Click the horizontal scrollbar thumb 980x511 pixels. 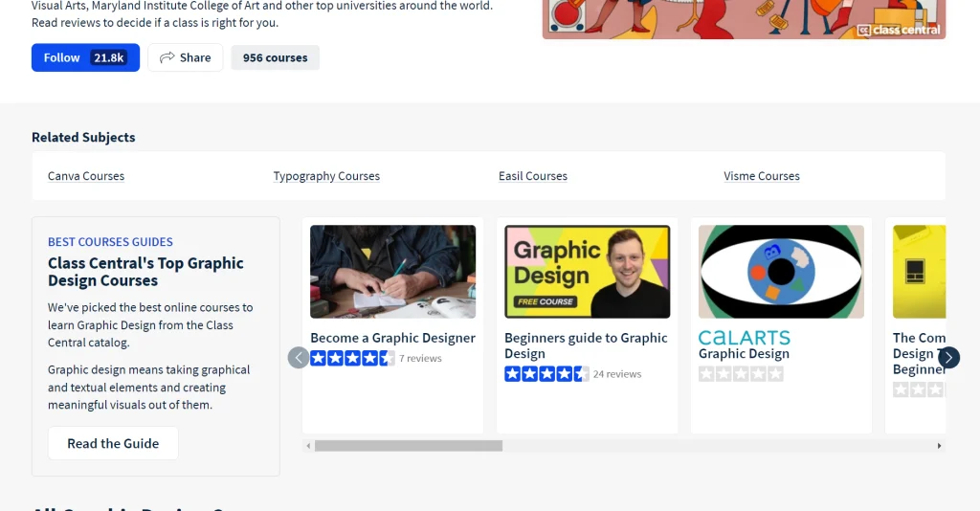coord(408,446)
